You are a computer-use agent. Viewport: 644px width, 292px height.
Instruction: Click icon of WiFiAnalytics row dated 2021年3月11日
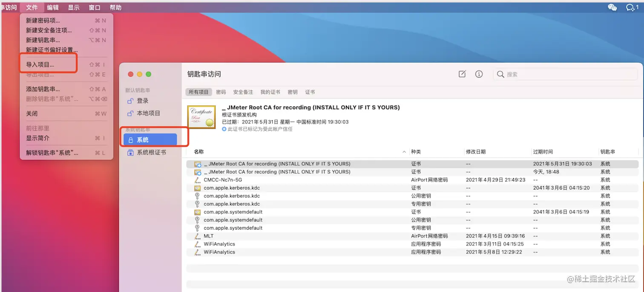click(197, 244)
